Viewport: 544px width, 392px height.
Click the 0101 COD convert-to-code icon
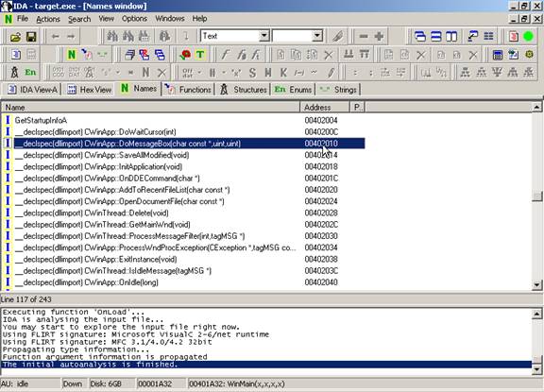click(59, 73)
